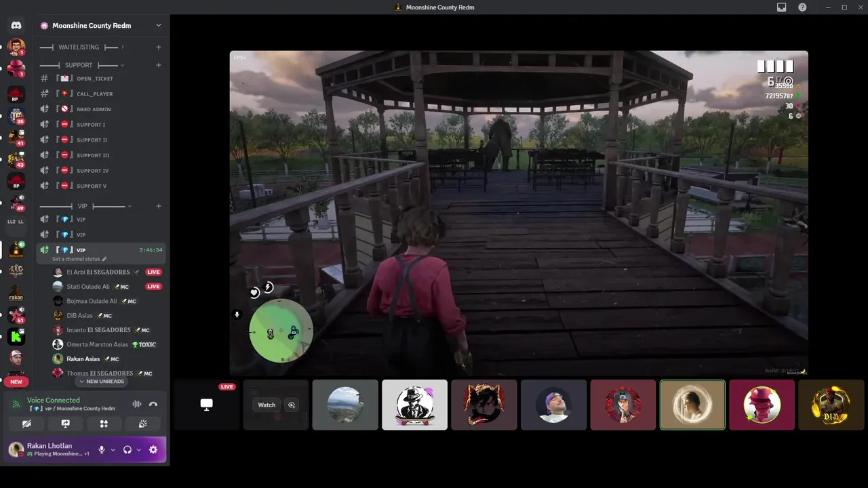Open server icon showing badge 41
868x488 pixels.
pyautogui.click(x=16, y=138)
